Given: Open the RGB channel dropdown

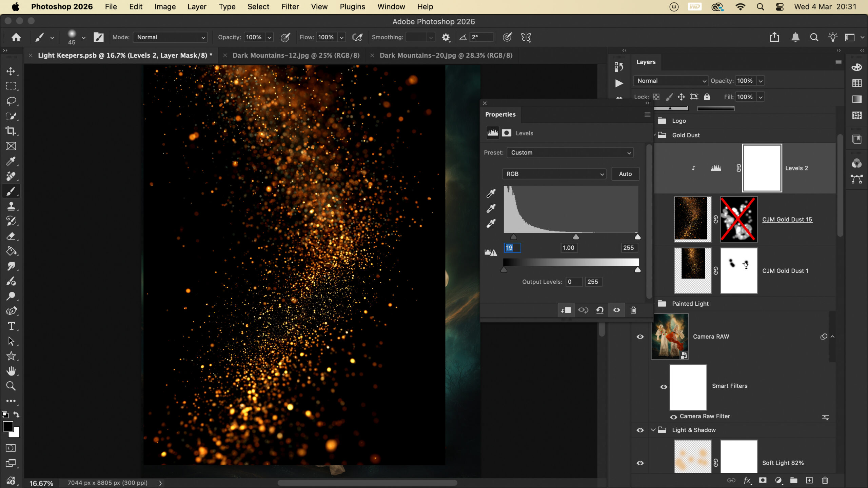Looking at the screenshot, I should [554, 174].
